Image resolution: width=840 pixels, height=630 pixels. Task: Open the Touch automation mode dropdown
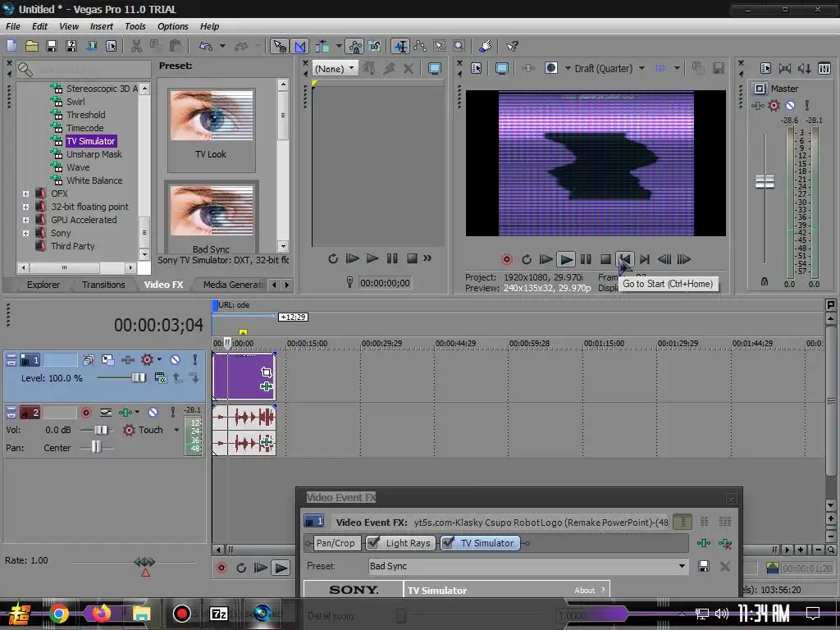point(176,430)
